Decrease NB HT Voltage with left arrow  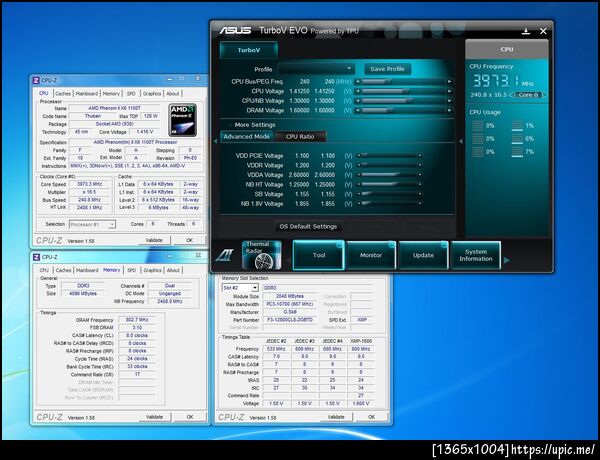click(359, 184)
